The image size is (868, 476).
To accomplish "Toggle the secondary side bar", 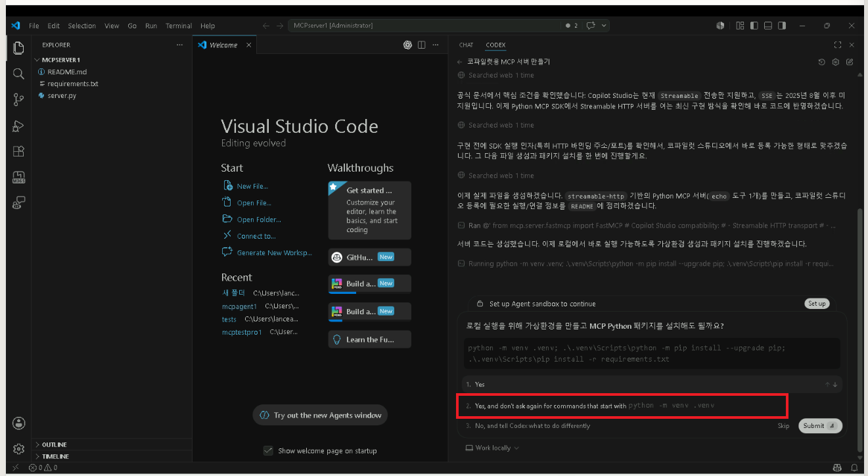I will 782,26.
